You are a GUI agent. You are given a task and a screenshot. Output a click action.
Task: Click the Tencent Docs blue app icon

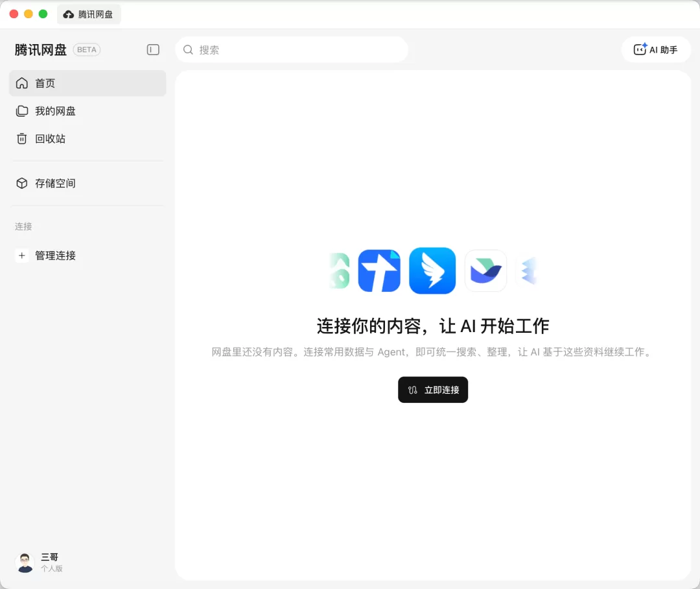[379, 270]
